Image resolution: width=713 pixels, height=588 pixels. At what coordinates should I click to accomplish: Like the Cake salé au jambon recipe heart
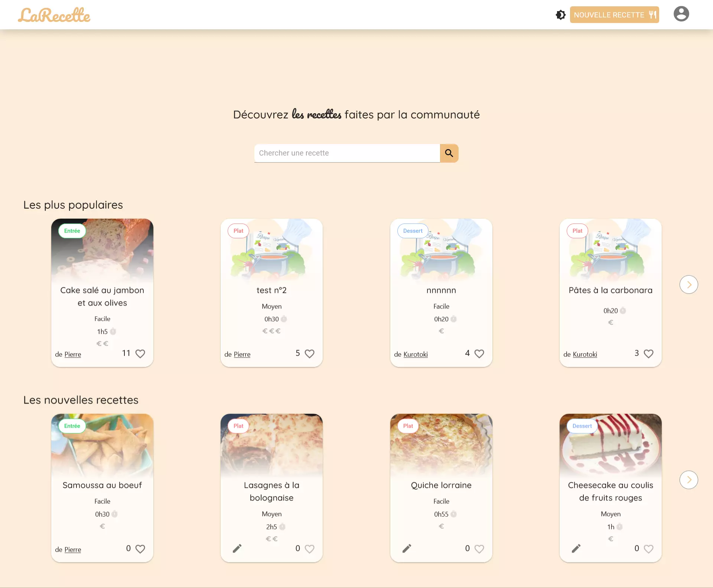[x=140, y=354]
